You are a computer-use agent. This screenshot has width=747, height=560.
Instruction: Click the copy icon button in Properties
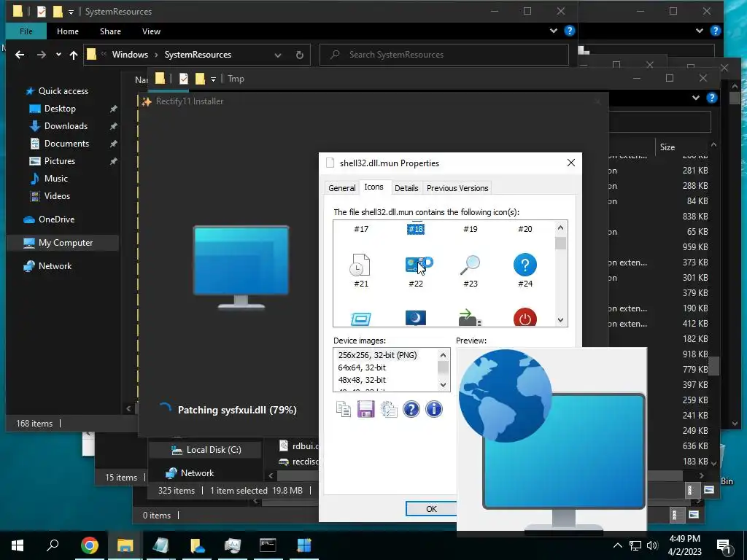coord(344,409)
